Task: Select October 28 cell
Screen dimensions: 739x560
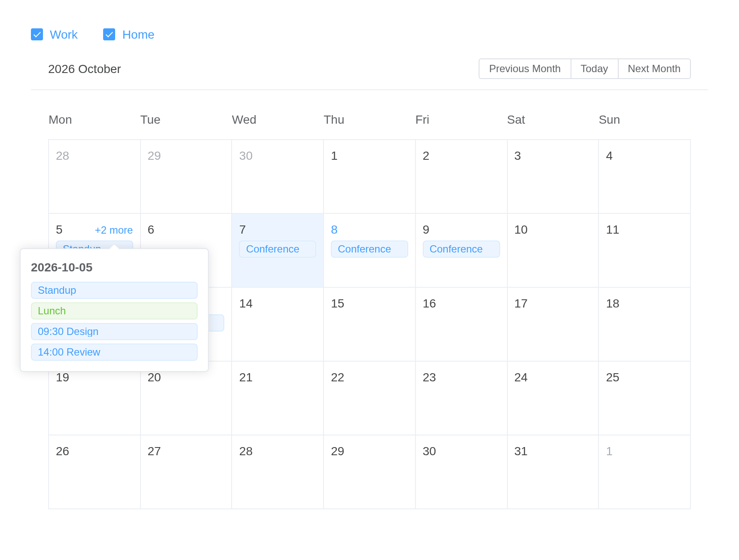Action: (278, 472)
